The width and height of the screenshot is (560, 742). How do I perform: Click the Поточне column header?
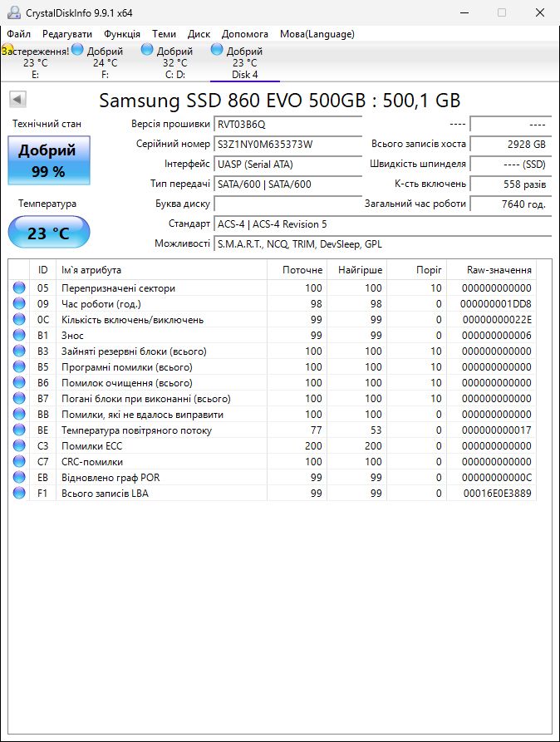click(297, 270)
